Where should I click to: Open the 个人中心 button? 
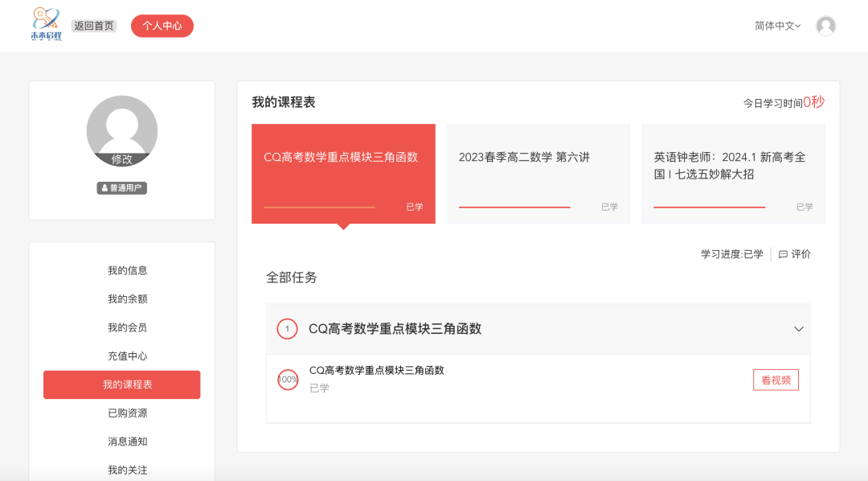162,26
